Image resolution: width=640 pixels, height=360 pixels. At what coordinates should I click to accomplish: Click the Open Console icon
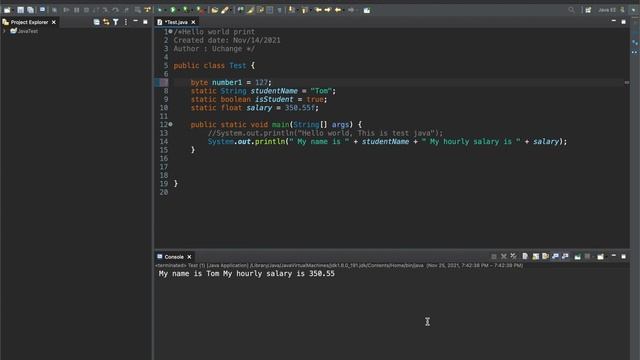600,256
